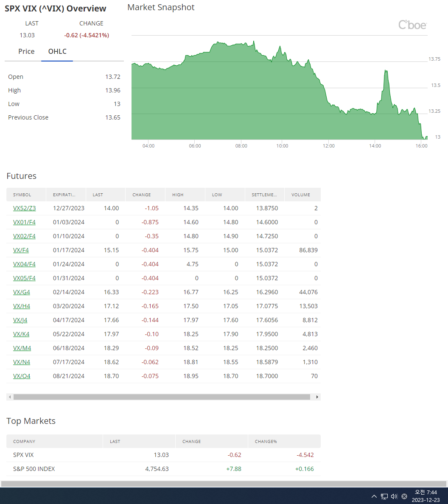The image size is (448, 504).
Task: Sort futures by LOW column header
Action: coord(225,195)
